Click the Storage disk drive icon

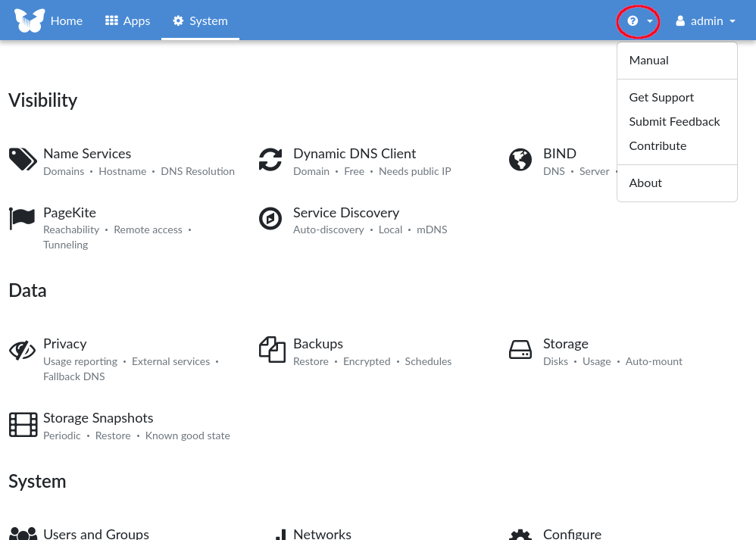coord(520,350)
